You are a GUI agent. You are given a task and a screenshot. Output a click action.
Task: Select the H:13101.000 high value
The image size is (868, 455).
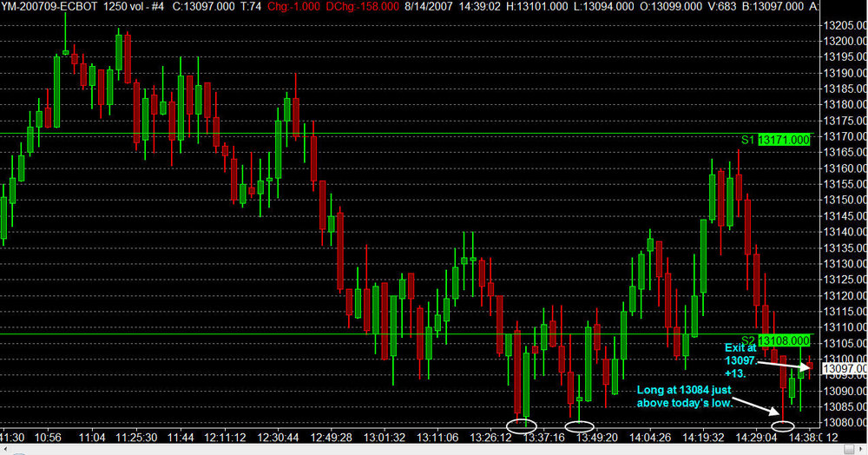tap(537, 7)
